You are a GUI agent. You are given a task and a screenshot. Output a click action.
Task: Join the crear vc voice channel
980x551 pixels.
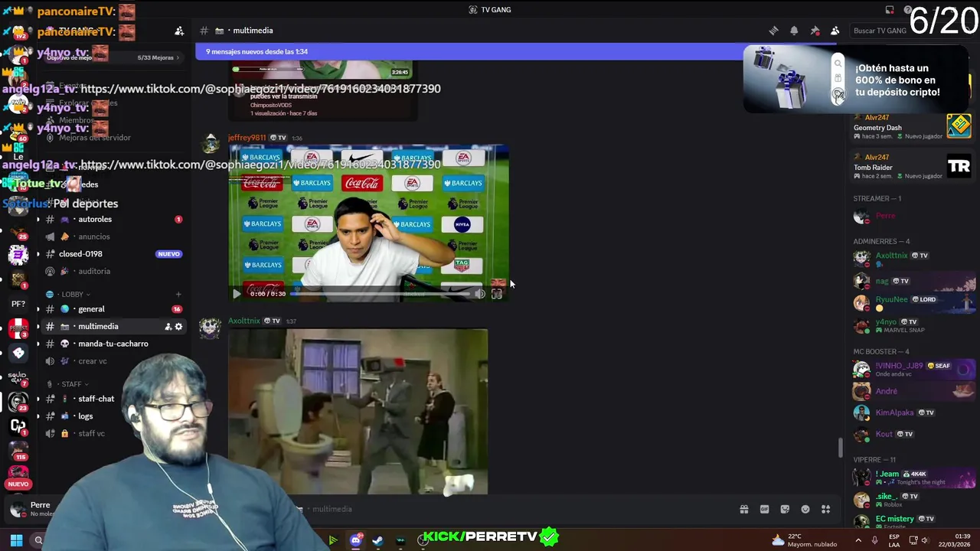click(x=93, y=361)
